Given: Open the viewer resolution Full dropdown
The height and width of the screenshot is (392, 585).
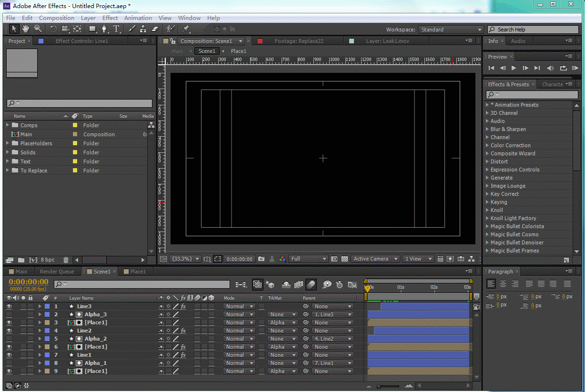Looking at the screenshot, I should (x=309, y=259).
